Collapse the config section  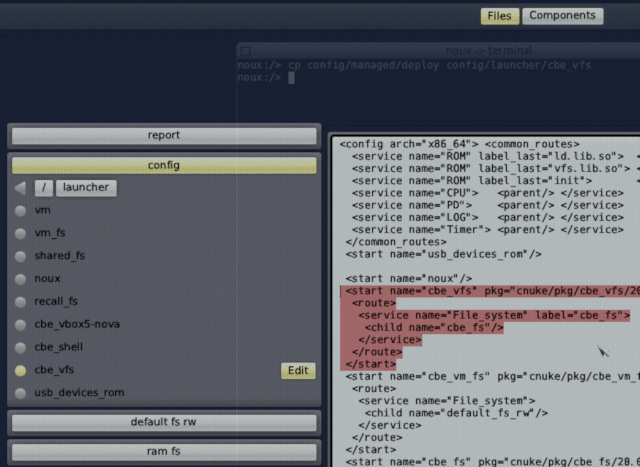[x=164, y=166]
